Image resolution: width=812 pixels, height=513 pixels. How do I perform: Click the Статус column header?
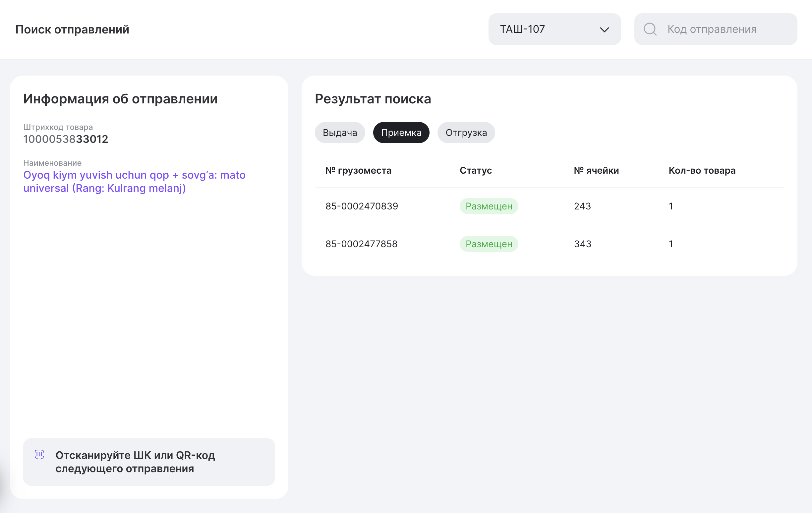(476, 170)
